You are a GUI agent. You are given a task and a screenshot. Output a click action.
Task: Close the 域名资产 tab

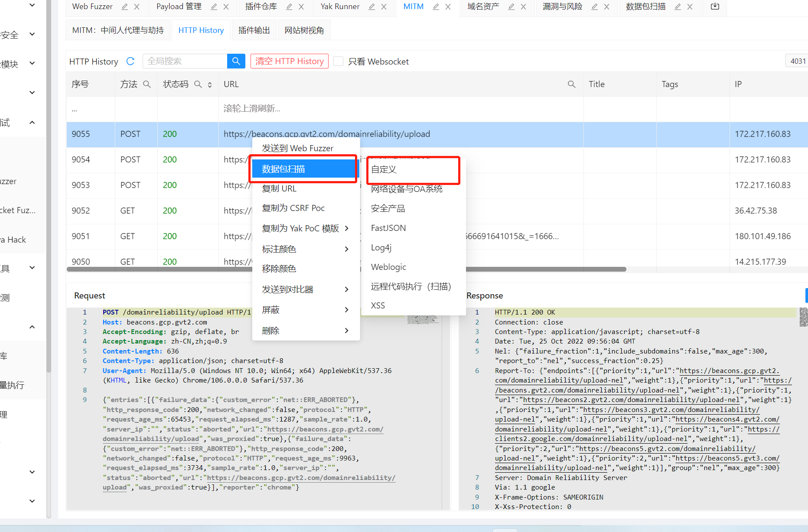point(523,7)
